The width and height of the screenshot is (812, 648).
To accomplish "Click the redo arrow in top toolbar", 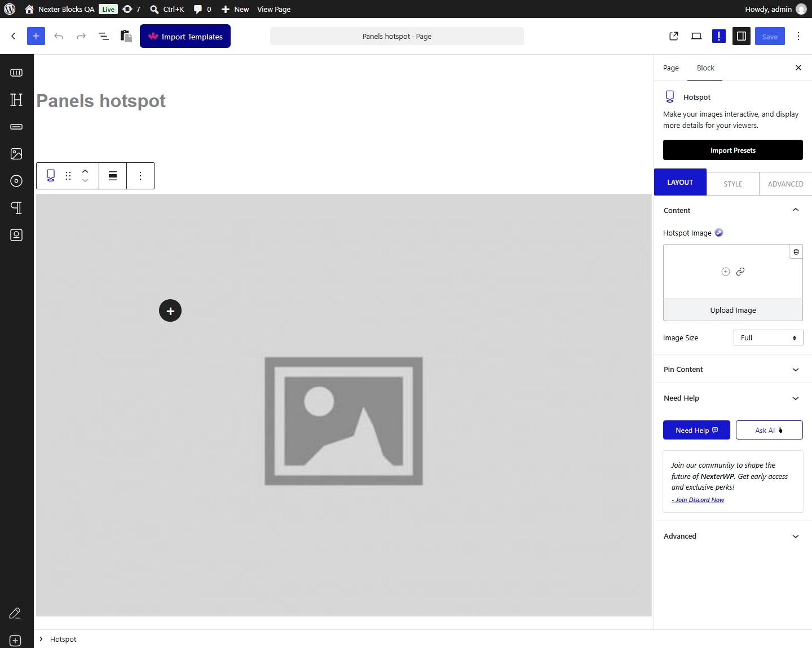I will point(81,36).
